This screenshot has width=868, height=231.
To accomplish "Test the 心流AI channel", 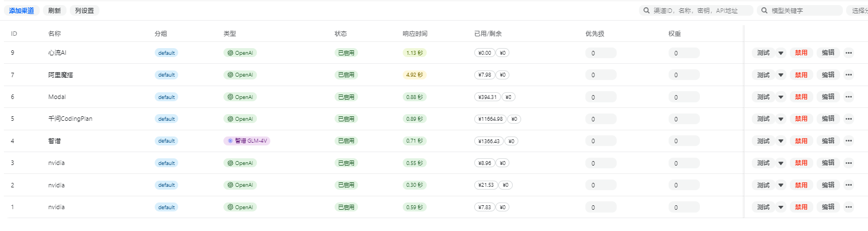I will click(763, 53).
